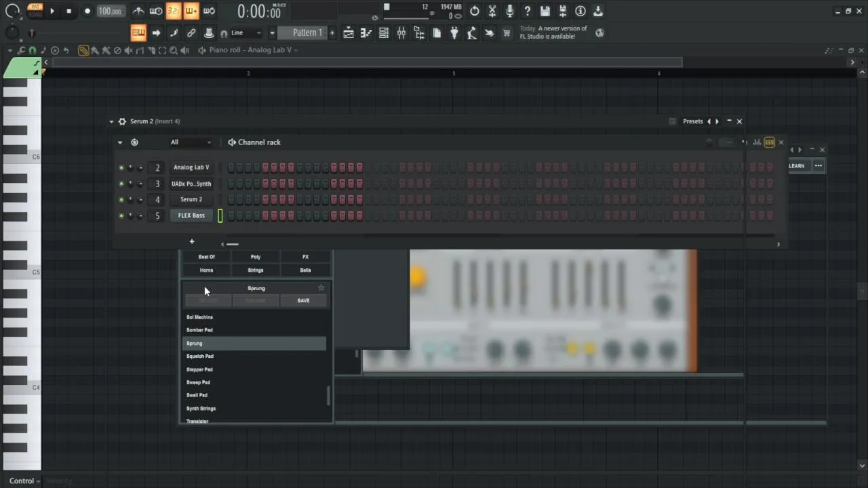Click the stamp tool icon in toolbar
Viewport: 868px width, 488px height.
coord(209,33)
